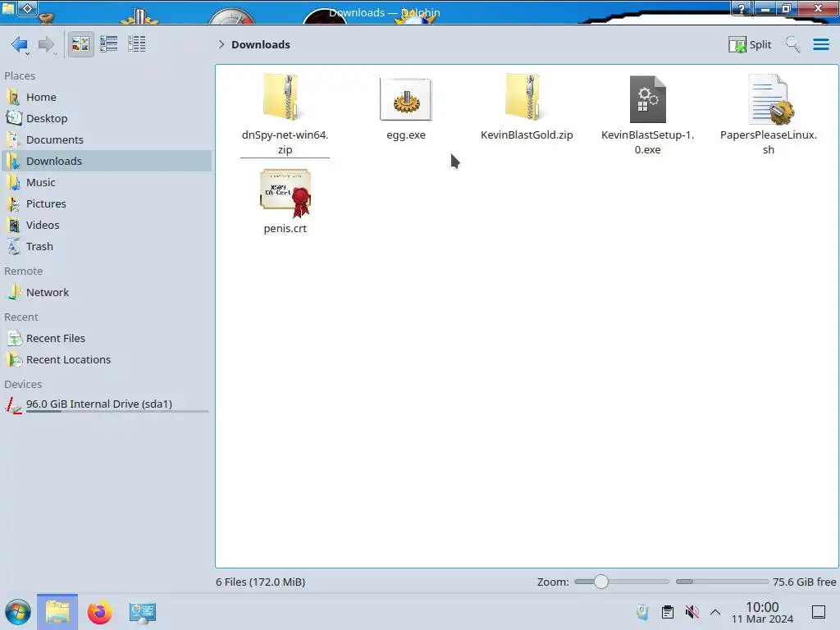Open Pictures in Places panel

[x=107, y=204]
